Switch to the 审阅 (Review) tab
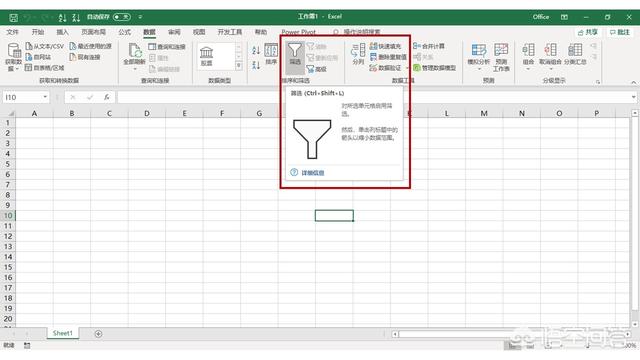The height and width of the screenshot is (360, 640). click(174, 32)
